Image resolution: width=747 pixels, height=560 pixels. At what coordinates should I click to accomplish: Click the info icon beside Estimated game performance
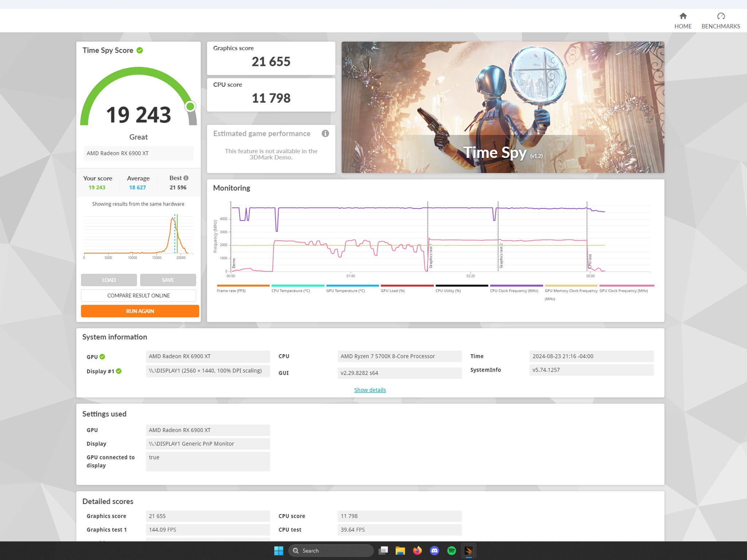click(325, 133)
